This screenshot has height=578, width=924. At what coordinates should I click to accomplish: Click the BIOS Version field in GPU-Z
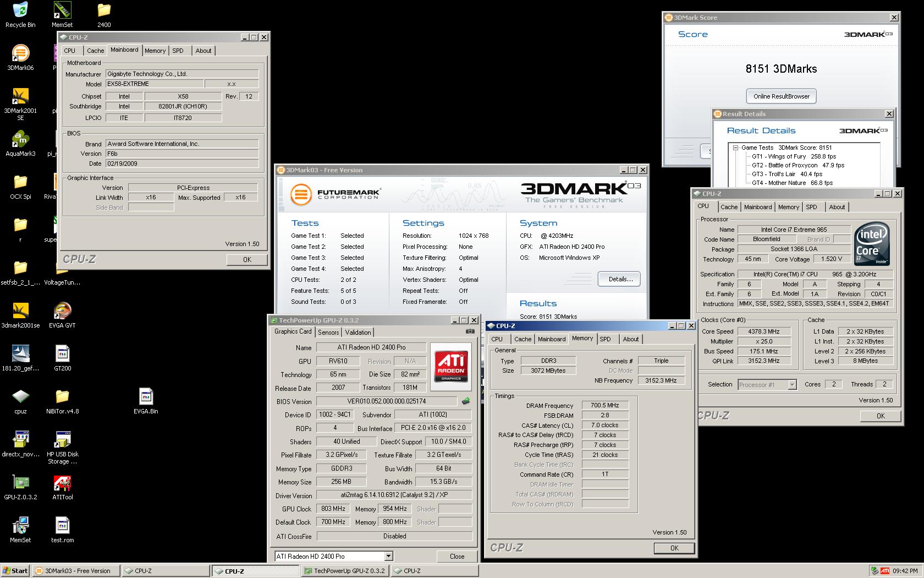387,401
